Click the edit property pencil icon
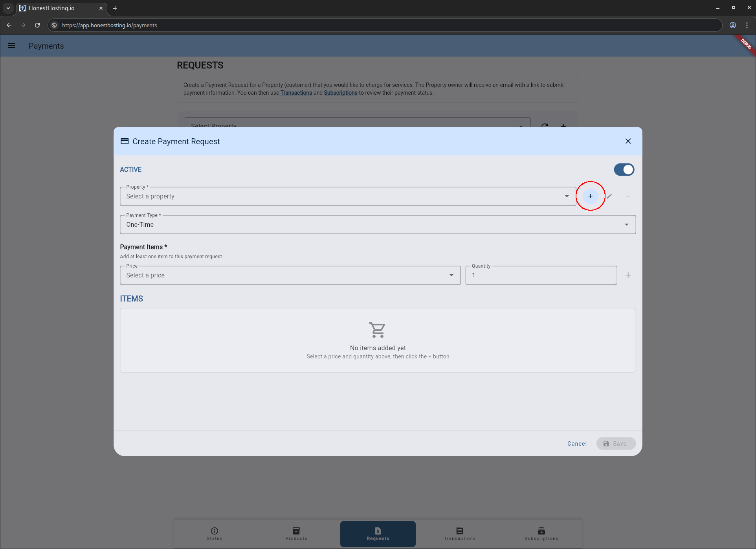756x549 pixels. (609, 196)
